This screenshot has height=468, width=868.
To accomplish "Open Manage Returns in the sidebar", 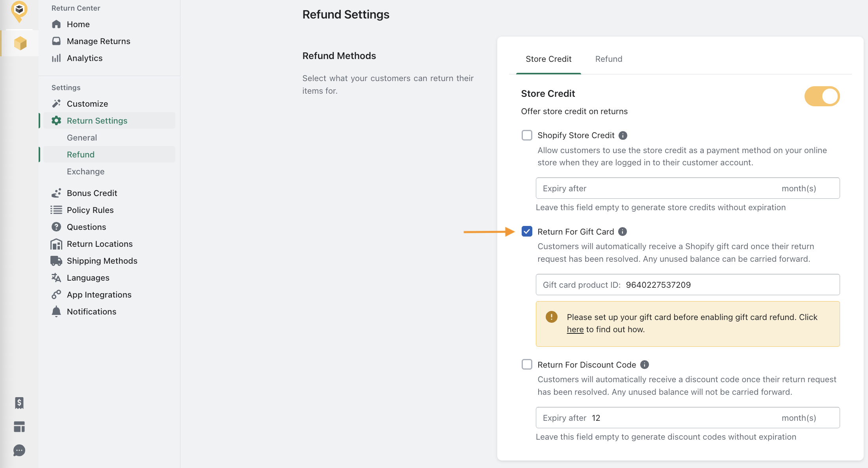I will click(110, 41).
